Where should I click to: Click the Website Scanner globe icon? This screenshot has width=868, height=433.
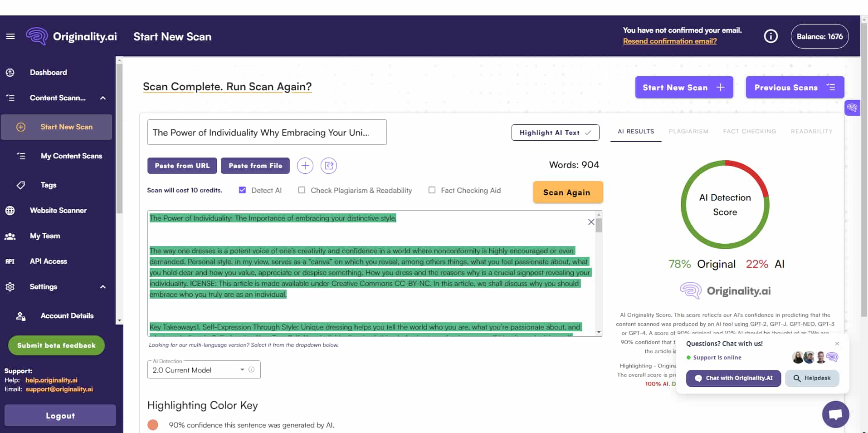[x=10, y=211]
